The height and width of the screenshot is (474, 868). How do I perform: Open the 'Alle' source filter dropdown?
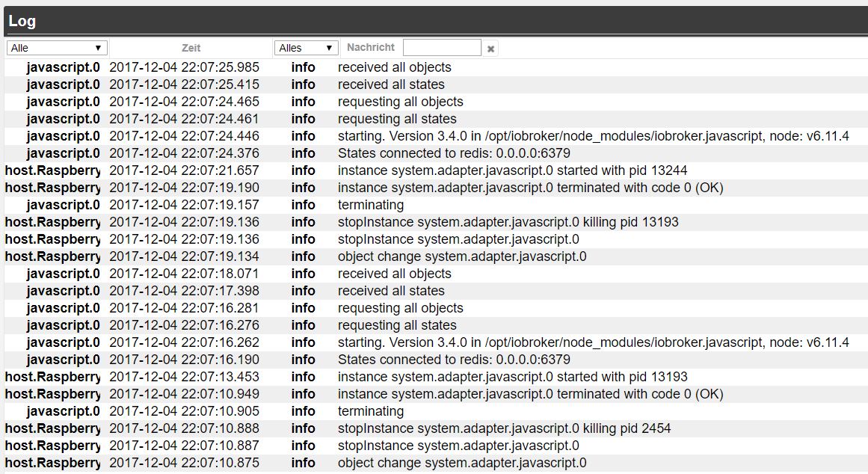58,48
